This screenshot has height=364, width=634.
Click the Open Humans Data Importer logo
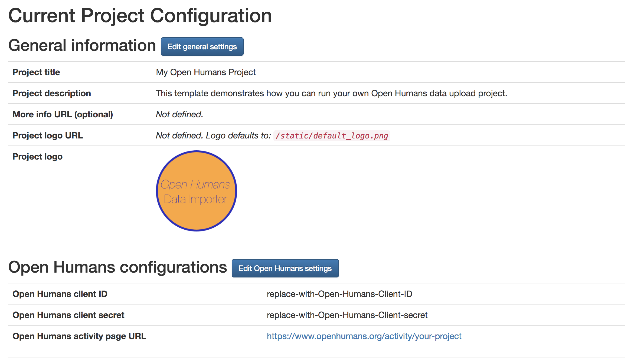point(196,191)
